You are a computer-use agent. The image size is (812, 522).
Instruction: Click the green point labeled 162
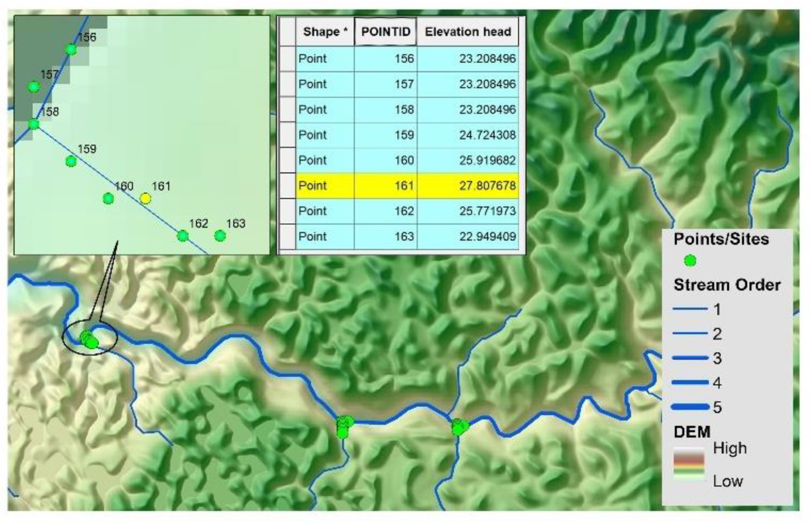point(182,235)
